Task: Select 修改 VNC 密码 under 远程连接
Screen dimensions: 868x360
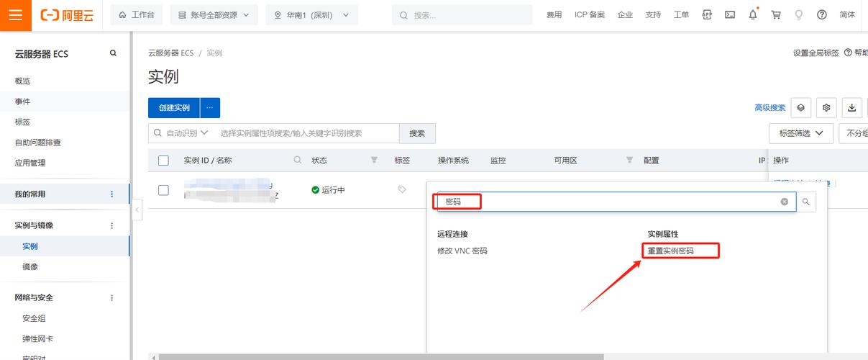Action: 462,251
